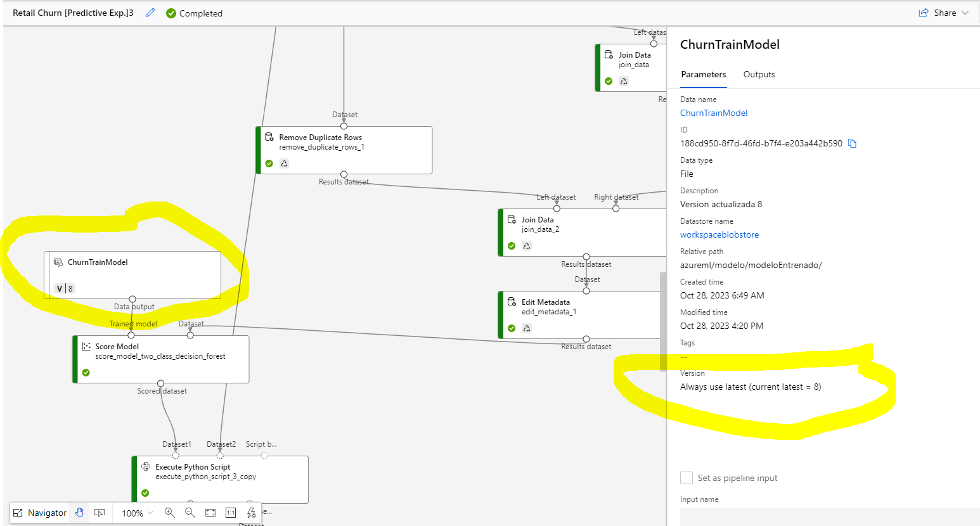The height and width of the screenshot is (526, 980).
Task: Open the 100% zoom level dropdown
Action: tap(135, 513)
